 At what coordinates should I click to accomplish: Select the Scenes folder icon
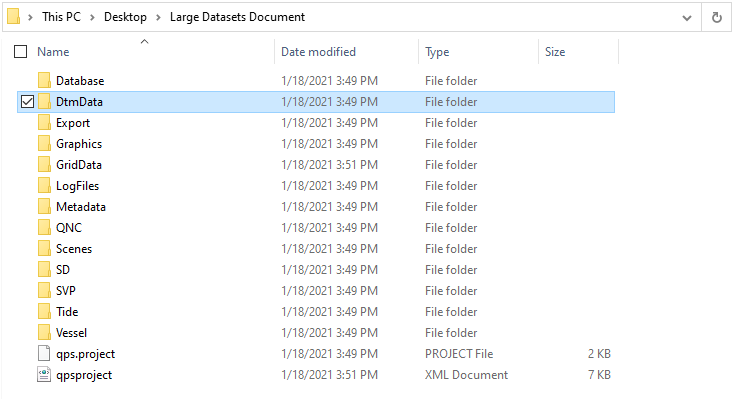click(x=44, y=248)
